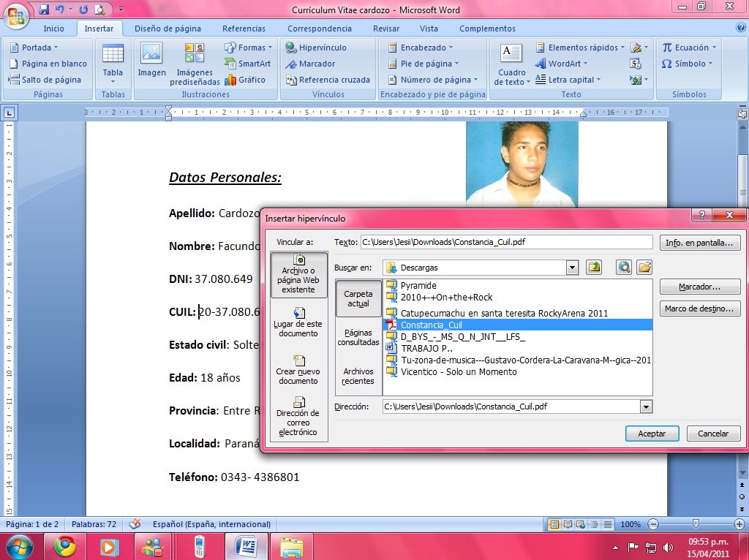Open the Inicio tab

pyautogui.click(x=53, y=29)
